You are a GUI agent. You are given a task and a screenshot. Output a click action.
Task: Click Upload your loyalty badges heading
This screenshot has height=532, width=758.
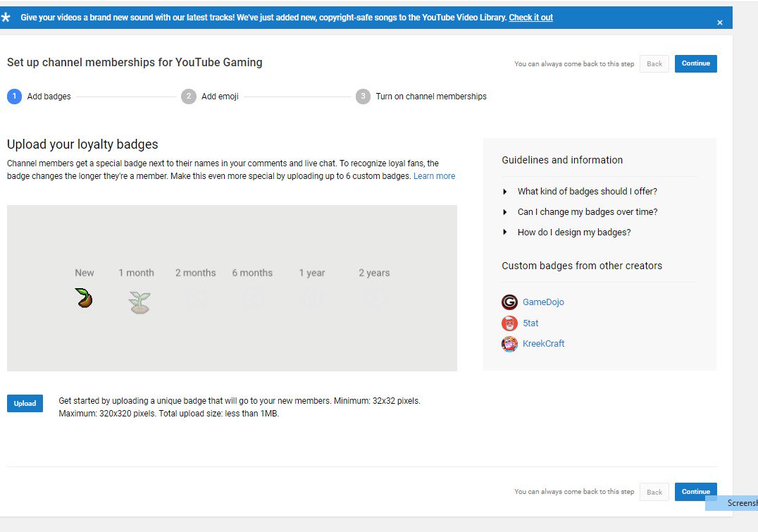[x=82, y=144]
